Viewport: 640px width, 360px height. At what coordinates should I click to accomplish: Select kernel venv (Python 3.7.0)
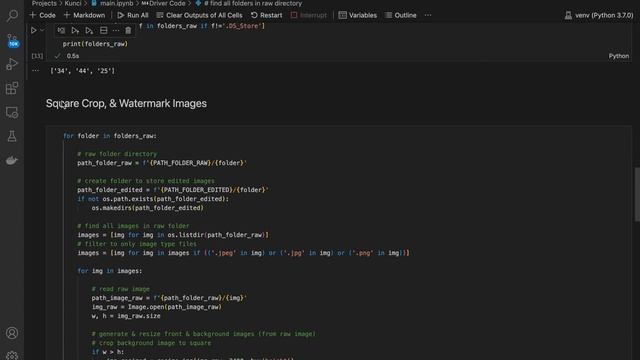coord(599,15)
